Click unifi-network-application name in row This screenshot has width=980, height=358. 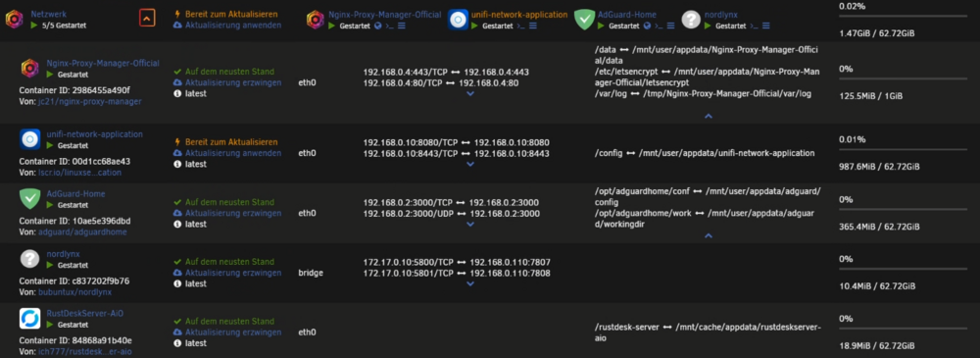pyautogui.click(x=94, y=134)
